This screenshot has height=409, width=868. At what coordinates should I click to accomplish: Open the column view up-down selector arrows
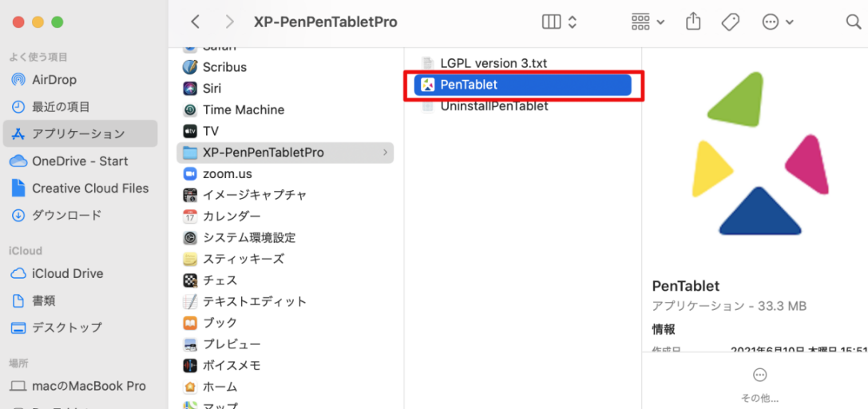573,22
